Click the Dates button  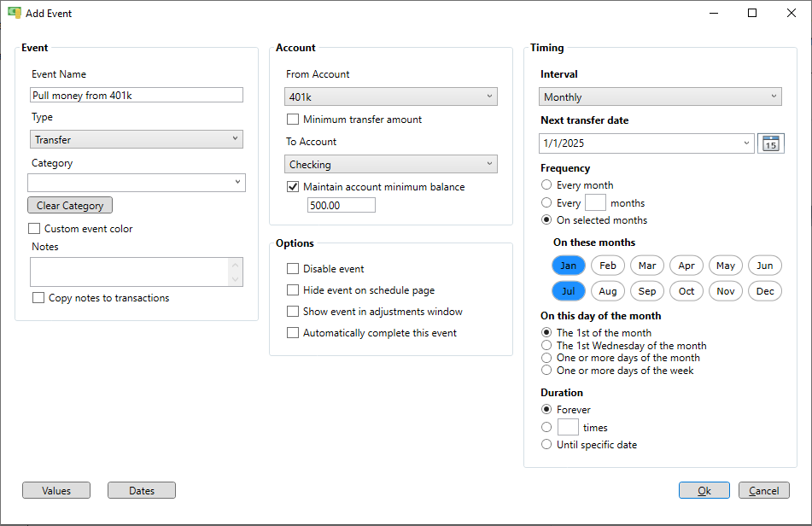pyautogui.click(x=142, y=490)
